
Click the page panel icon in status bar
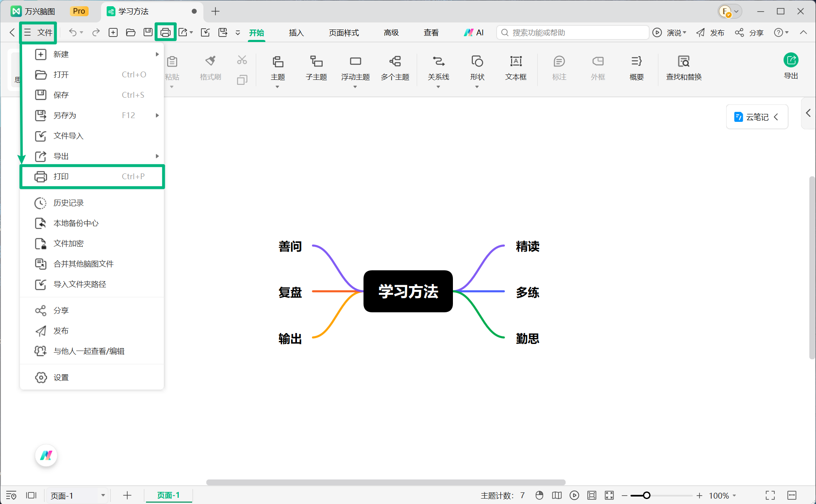pos(31,495)
